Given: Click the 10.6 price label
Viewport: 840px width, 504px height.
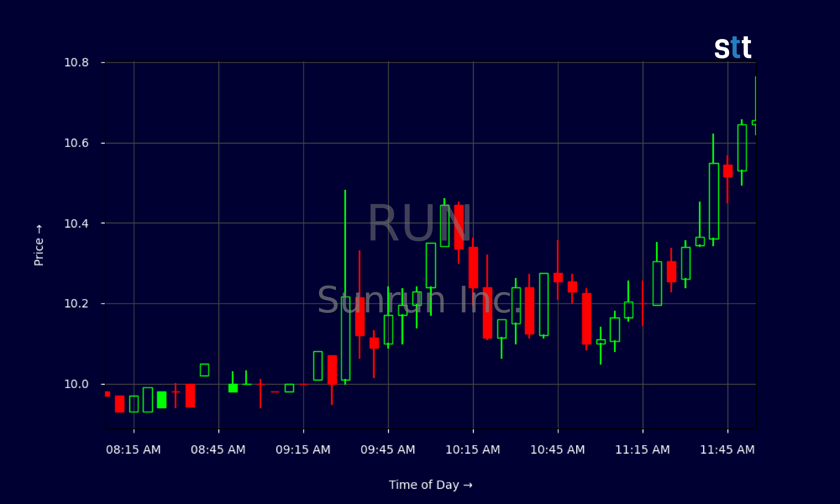Looking at the screenshot, I should (x=76, y=143).
